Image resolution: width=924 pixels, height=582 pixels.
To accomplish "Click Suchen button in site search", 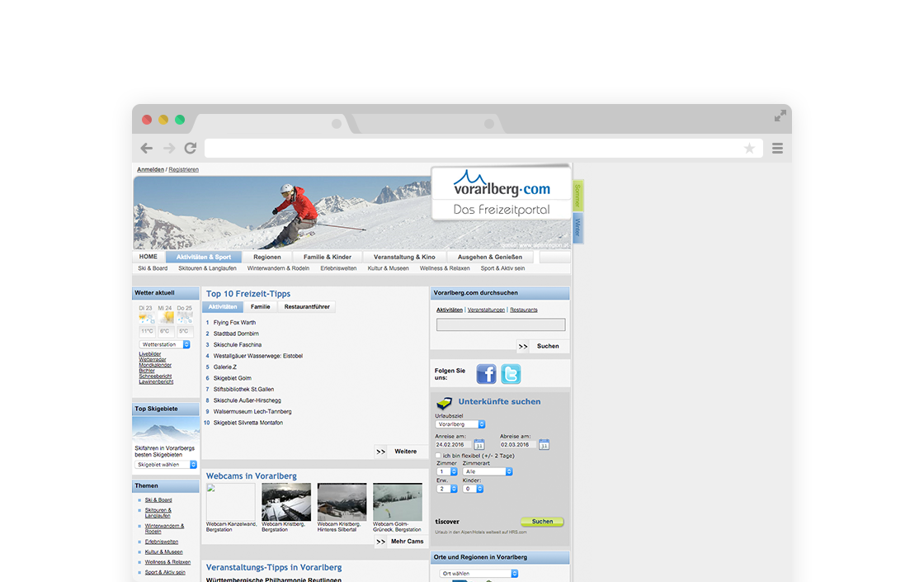I will 548,347.
